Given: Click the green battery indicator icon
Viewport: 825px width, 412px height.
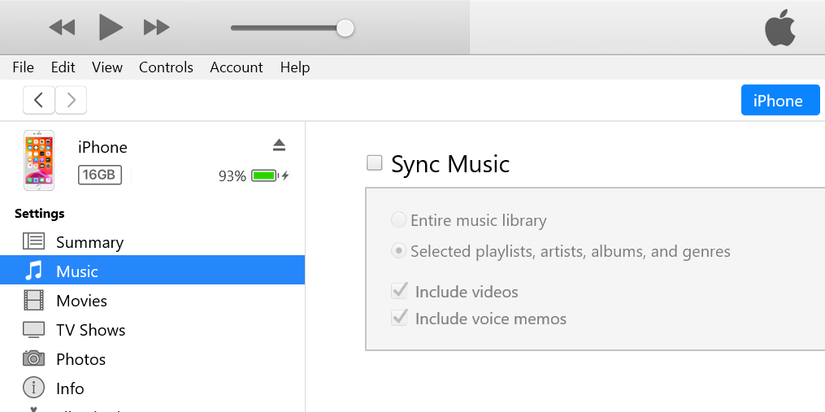Looking at the screenshot, I should click(264, 175).
